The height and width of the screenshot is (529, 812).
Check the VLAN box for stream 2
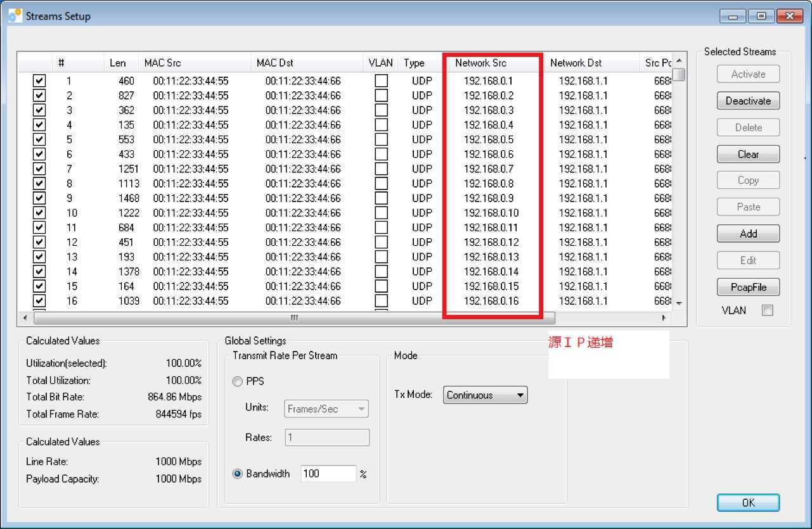381,96
